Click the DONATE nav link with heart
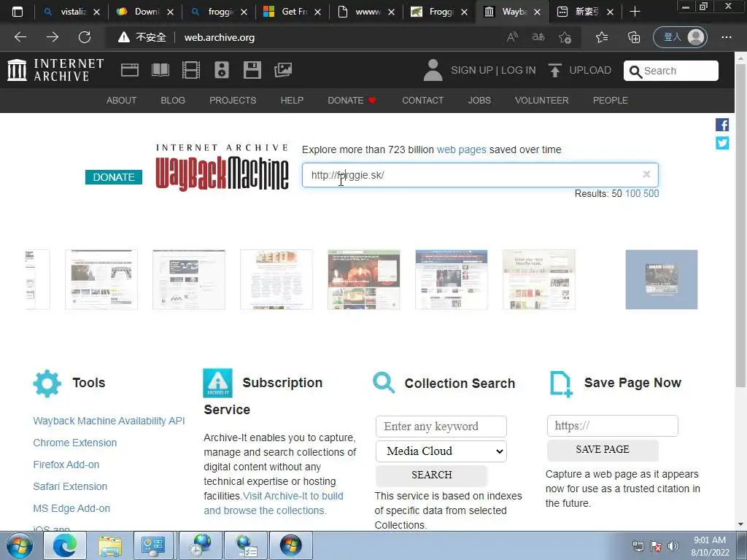This screenshot has width=747, height=560. 352,101
